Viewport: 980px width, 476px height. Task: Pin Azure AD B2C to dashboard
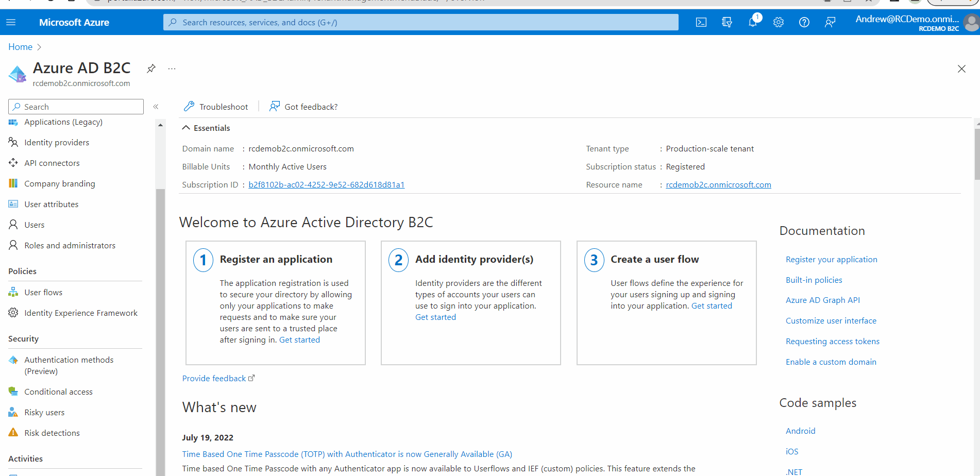(x=151, y=68)
